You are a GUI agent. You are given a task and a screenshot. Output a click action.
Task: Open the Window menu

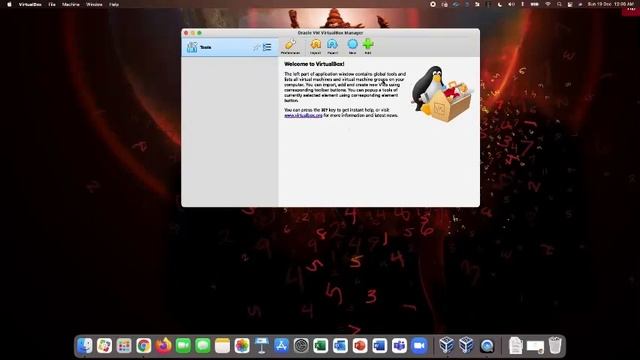coord(94,4)
